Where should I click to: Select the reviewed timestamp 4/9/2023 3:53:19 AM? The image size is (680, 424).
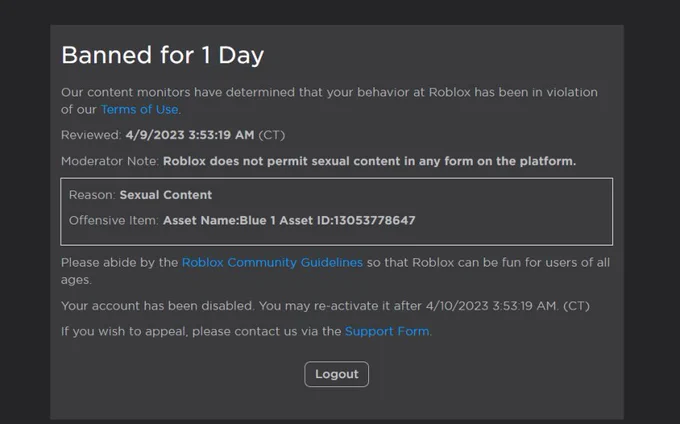click(190, 135)
